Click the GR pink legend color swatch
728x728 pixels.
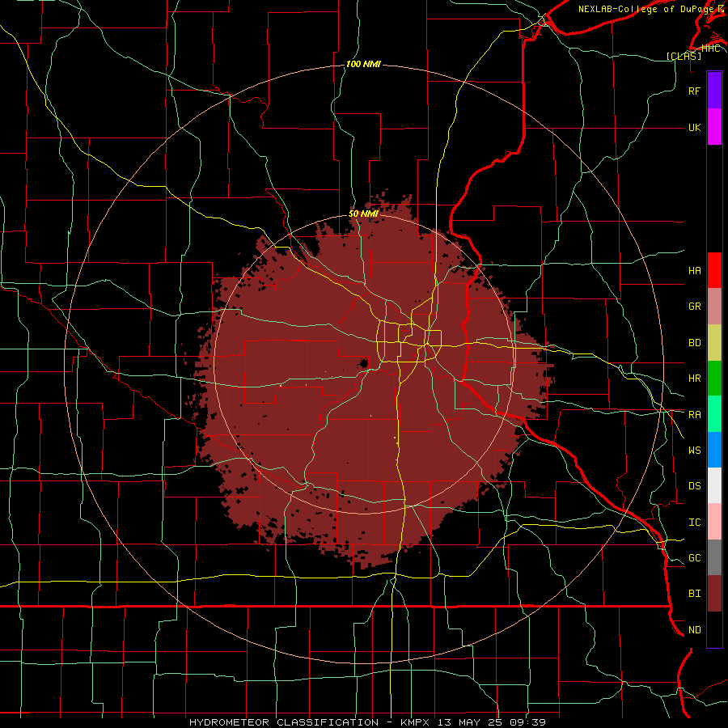714,307
